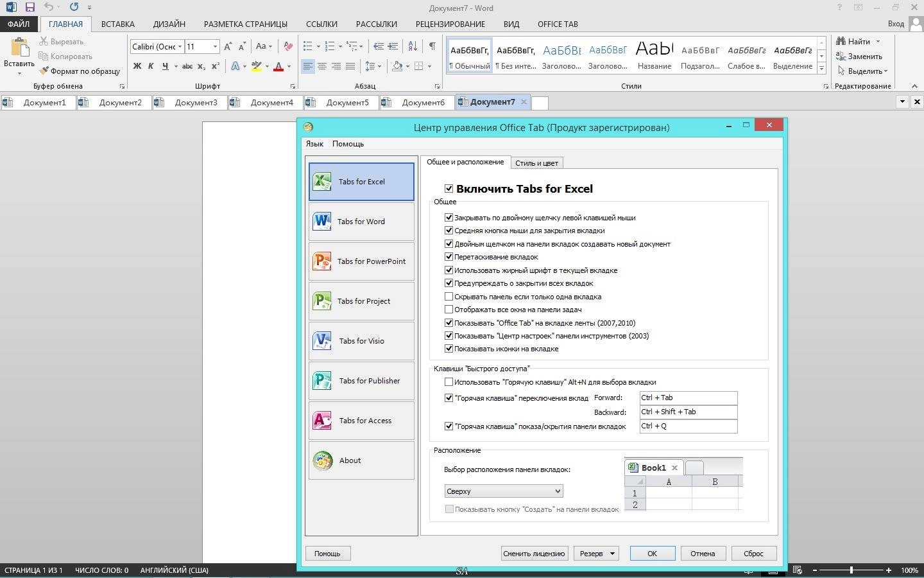Justify text in paragraph group
924x578 pixels.
click(x=350, y=66)
